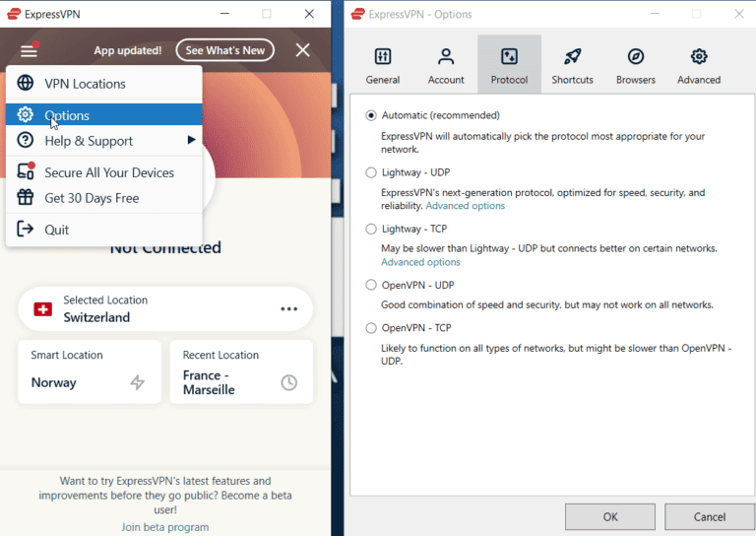Click the Shortcuts rocket icon
The image size is (756, 536).
[x=572, y=56]
